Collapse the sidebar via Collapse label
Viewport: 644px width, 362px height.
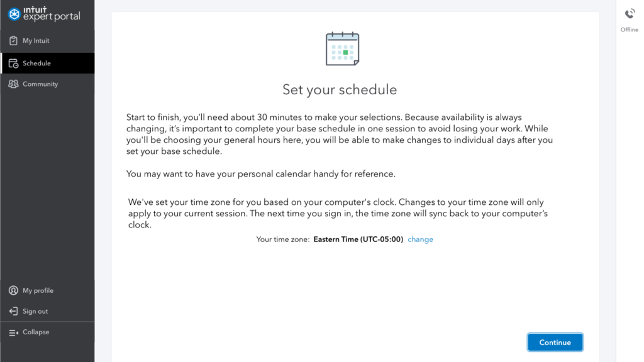click(x=36, y=332)
